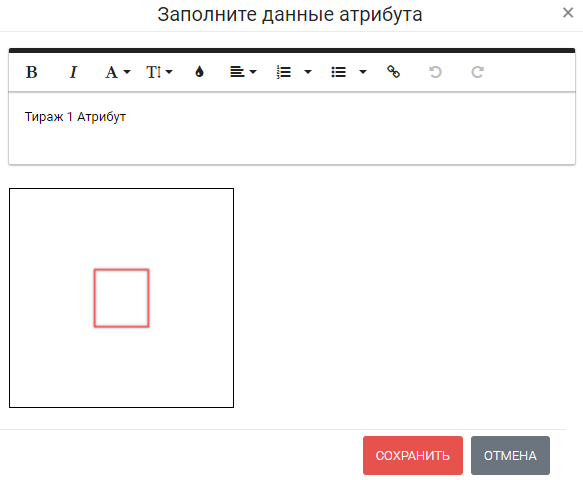The height and width of the screenshot is (480, 583).
Task: Click the alignment lines icon
Action: [x=237, y=72]
